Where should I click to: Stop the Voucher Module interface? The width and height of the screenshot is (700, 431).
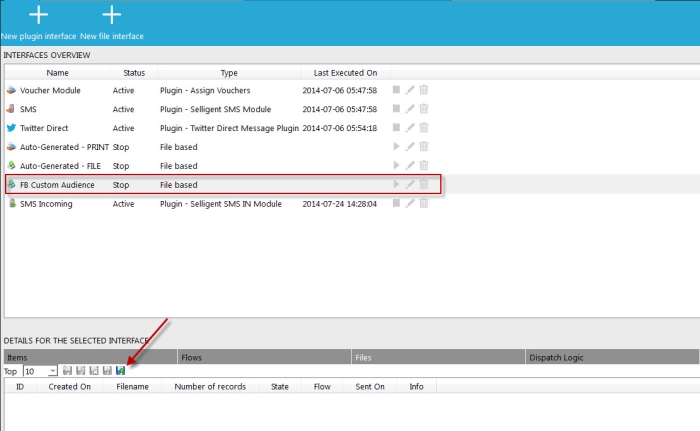pos(397,90)
